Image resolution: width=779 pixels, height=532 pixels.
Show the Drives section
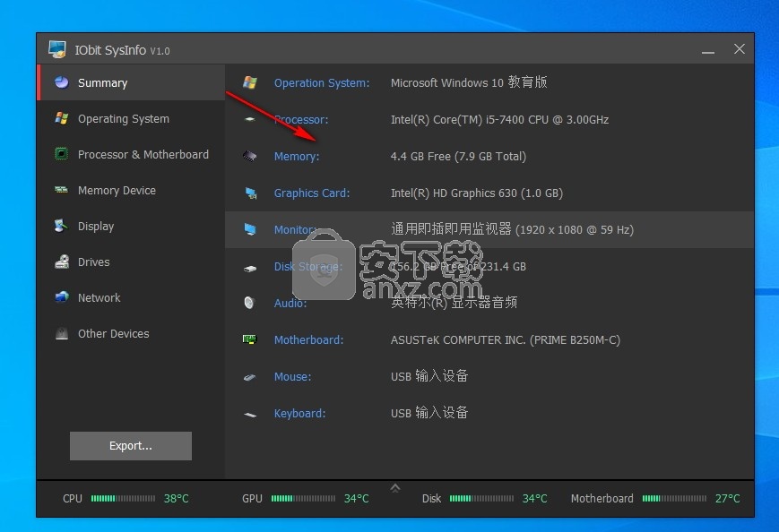point(132,262)
